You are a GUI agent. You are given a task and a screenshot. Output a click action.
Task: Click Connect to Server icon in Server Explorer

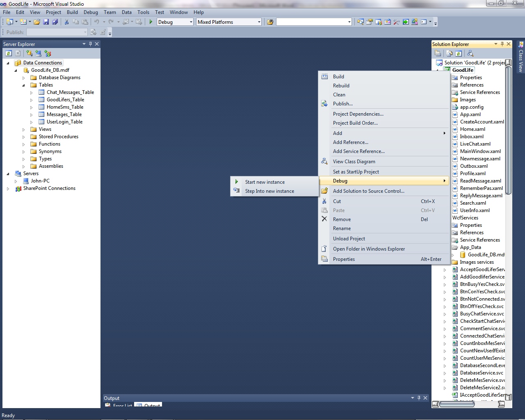[39, 53]
